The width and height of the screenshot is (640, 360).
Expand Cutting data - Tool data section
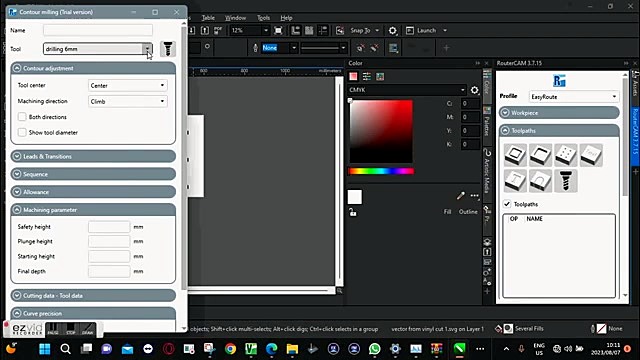(93, 296)
